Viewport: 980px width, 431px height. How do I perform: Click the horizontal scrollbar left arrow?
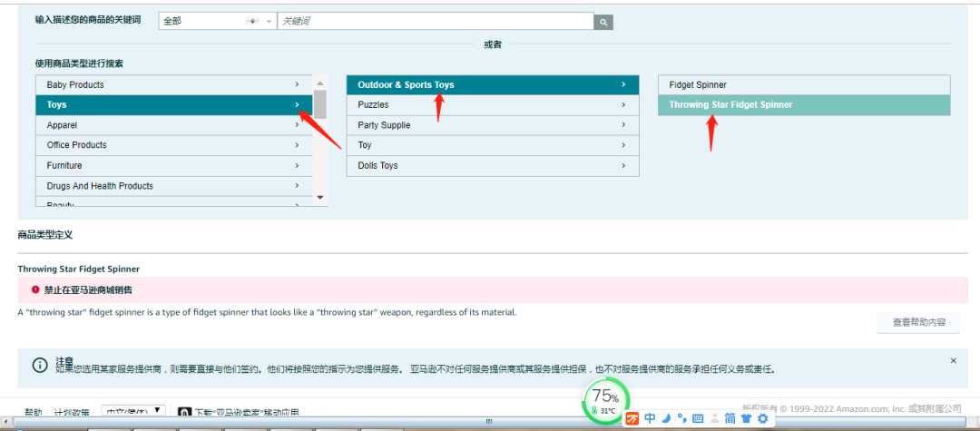coord(5,422)
